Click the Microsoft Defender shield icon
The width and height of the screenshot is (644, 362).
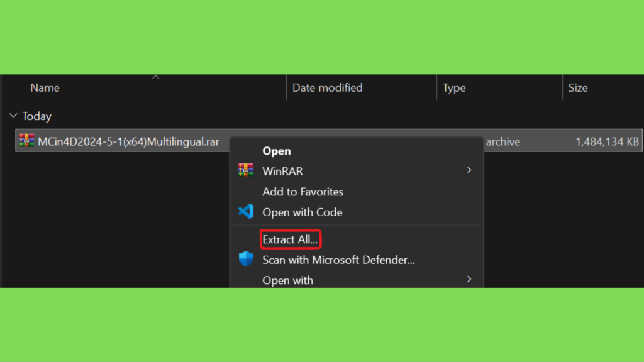pos(246,259)
